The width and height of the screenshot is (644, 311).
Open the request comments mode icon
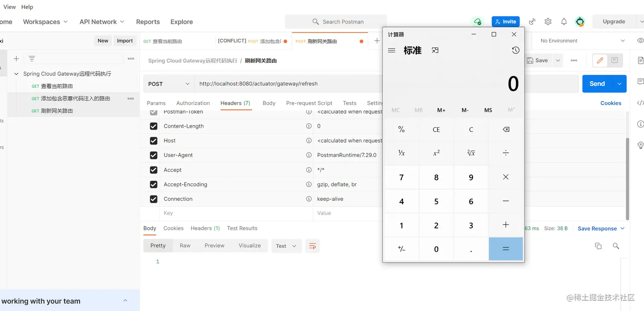coord(615,60)
